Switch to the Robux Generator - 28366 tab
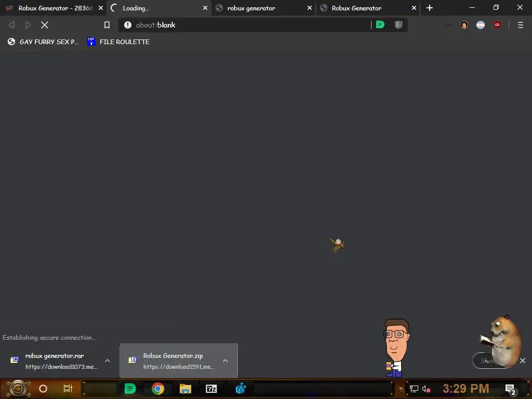Viewport: 532px width, 399px height. point(54,8)
